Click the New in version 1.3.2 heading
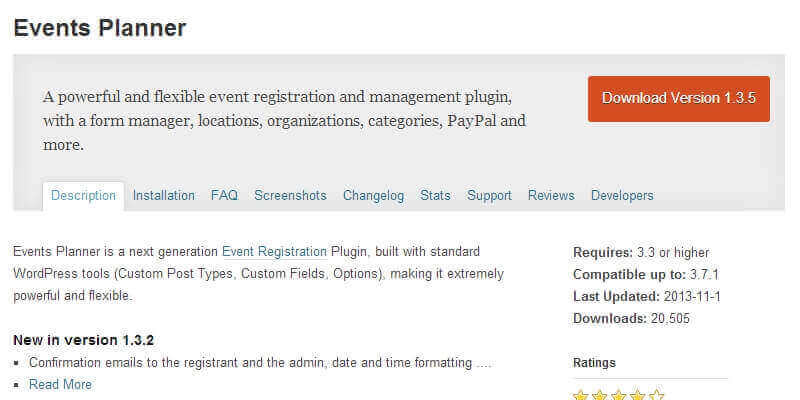The image size is (800, 400). point(84,340)
